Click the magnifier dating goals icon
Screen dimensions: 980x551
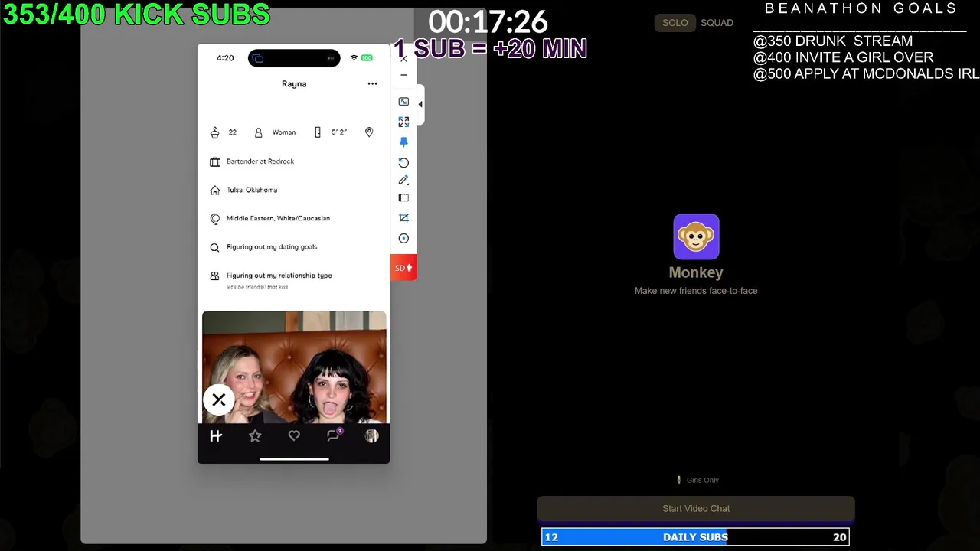(215, 247)
